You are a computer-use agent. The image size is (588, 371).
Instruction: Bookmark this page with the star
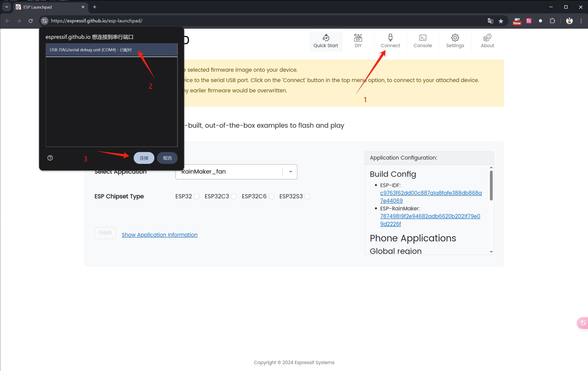click(x=501, y=21)
